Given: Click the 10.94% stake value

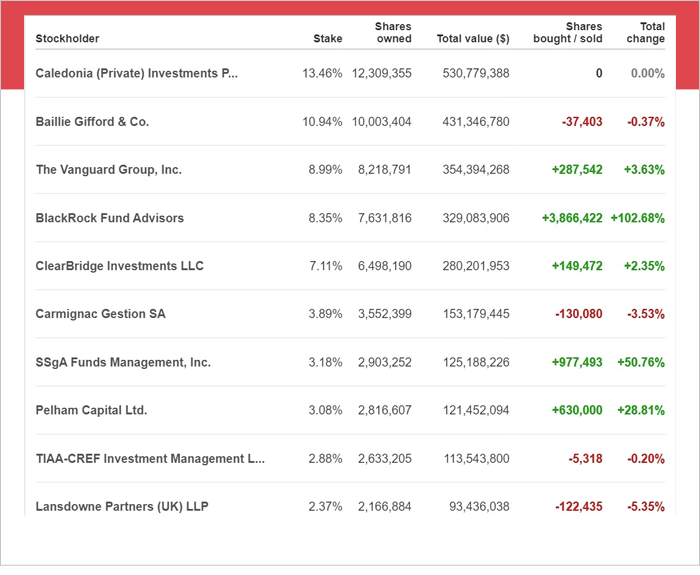Looking at the screenshot, I should 322,122.
